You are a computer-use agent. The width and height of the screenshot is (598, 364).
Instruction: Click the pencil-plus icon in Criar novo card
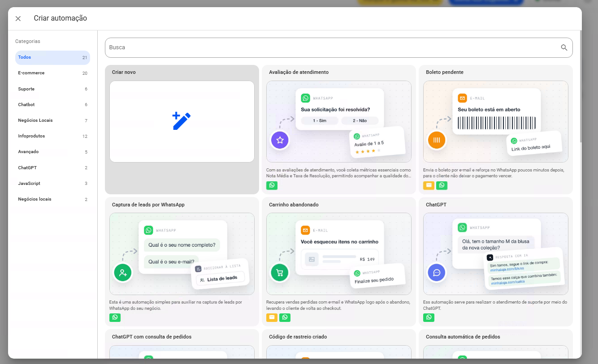(182, 121)
